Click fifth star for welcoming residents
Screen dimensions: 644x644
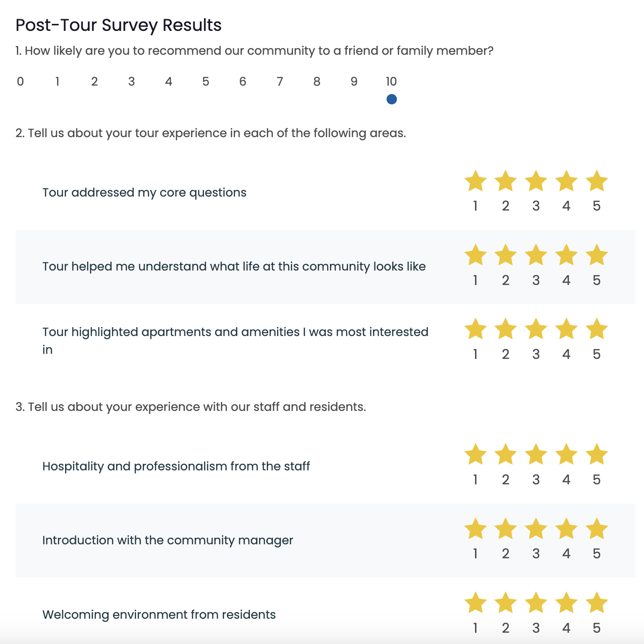pos(597,603)
